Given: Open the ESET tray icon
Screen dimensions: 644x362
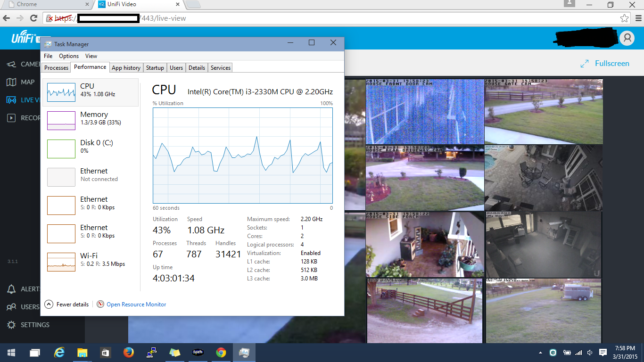Looking at the screenshot, I should point(553,353).
